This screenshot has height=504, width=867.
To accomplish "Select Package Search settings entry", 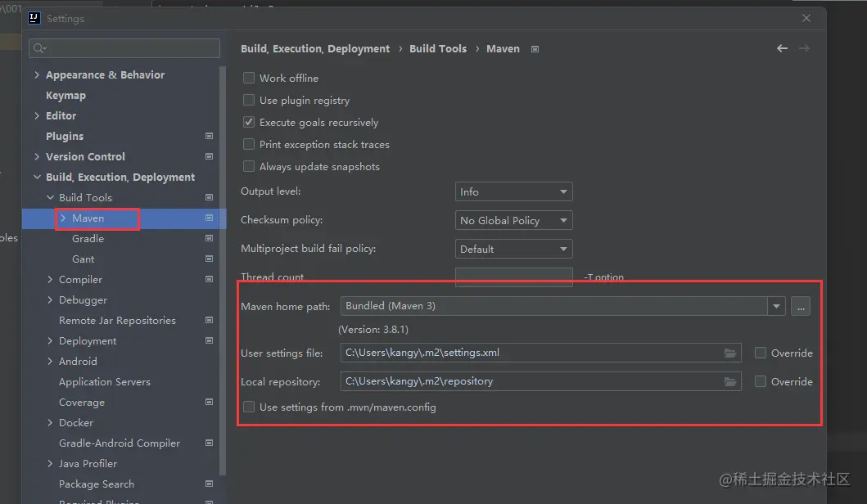I will [97, 484].
